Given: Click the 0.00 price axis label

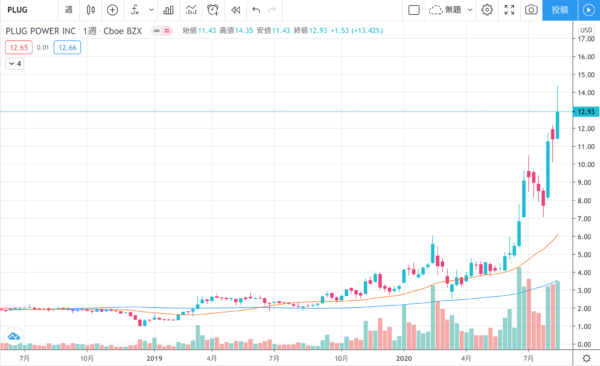Looking at the screenshot, I should tap(584, 344).
